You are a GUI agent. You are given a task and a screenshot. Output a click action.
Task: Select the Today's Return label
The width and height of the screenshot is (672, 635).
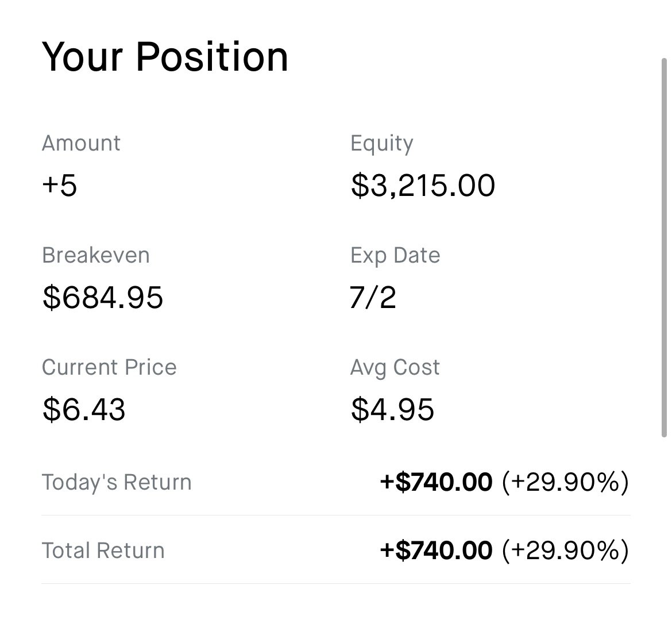(117, 482)
